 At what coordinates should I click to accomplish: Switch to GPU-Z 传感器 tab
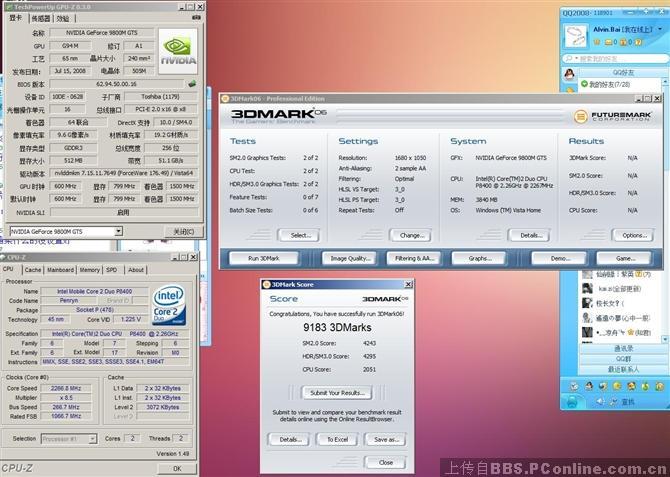[41, 18]
